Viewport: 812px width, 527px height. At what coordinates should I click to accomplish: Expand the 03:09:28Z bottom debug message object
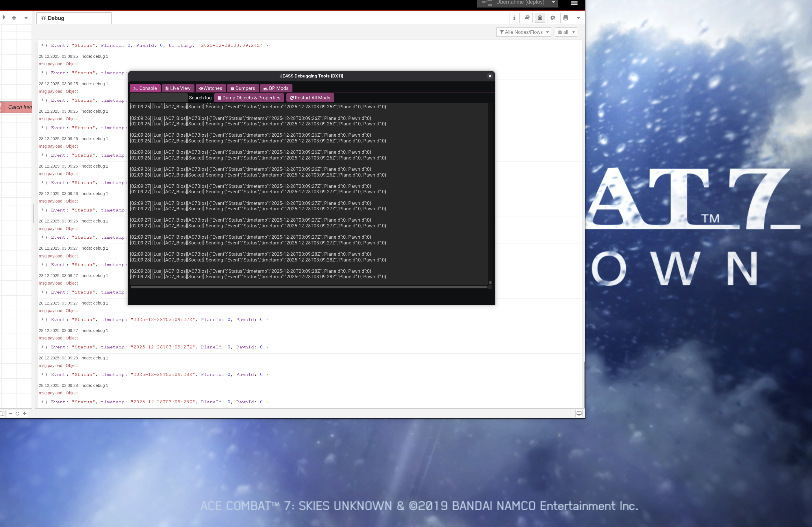42,402
